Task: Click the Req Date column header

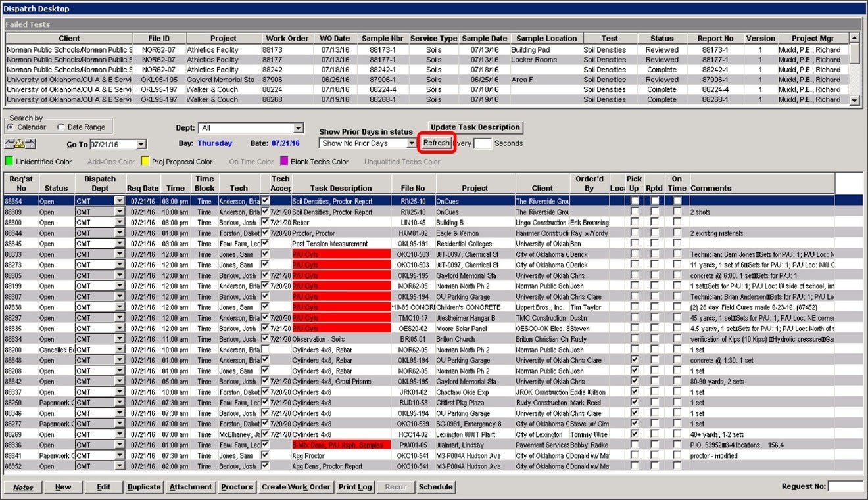Action: [143, 183]
